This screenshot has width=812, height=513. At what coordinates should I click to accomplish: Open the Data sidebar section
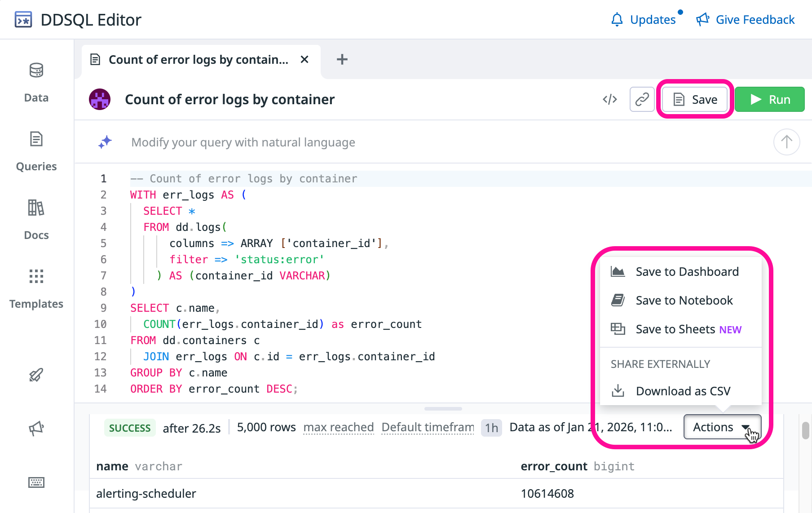(x=36, y=82)
